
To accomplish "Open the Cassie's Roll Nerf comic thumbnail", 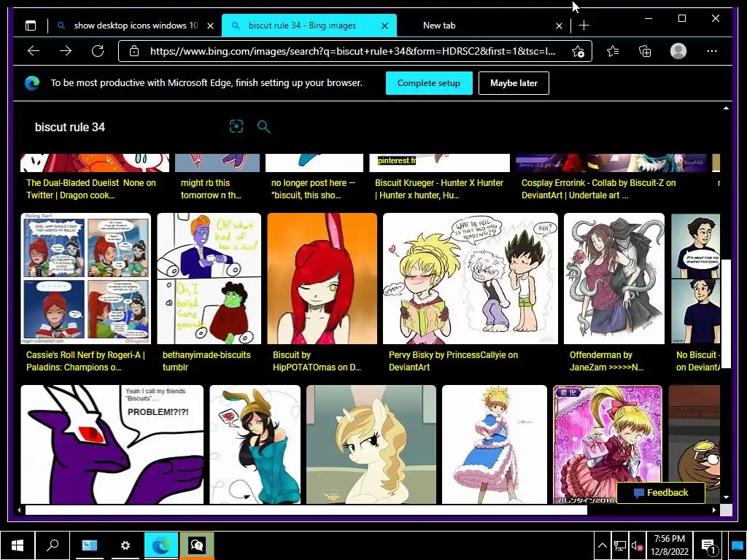I will (86, 279).
